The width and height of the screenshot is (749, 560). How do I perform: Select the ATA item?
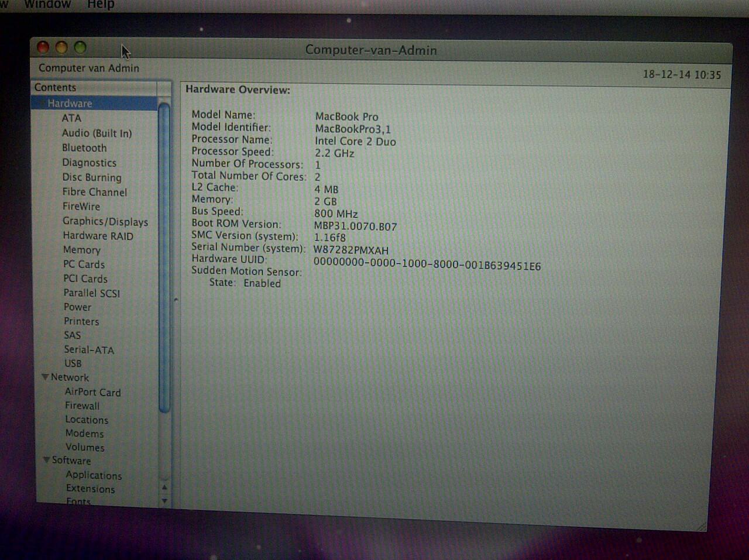71,118
